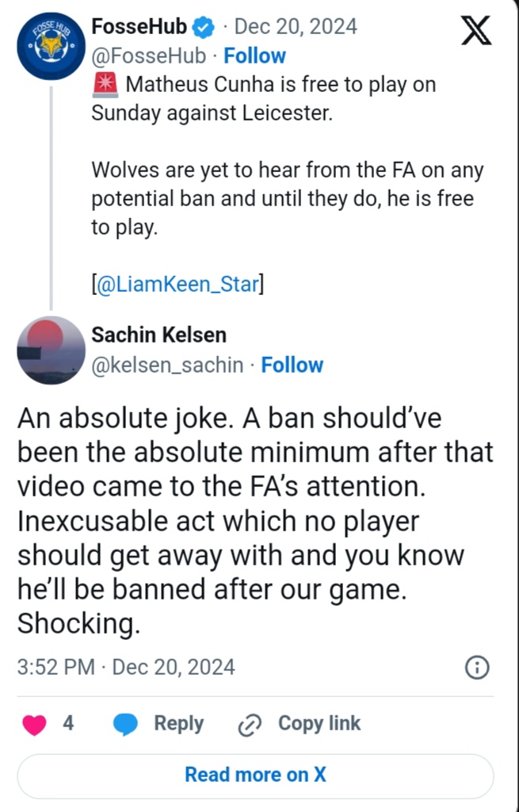The width and height of the screenshot is (519, 812).
Task: Open the @kelsen_sachin handle
Action: (x=168, y=366)
